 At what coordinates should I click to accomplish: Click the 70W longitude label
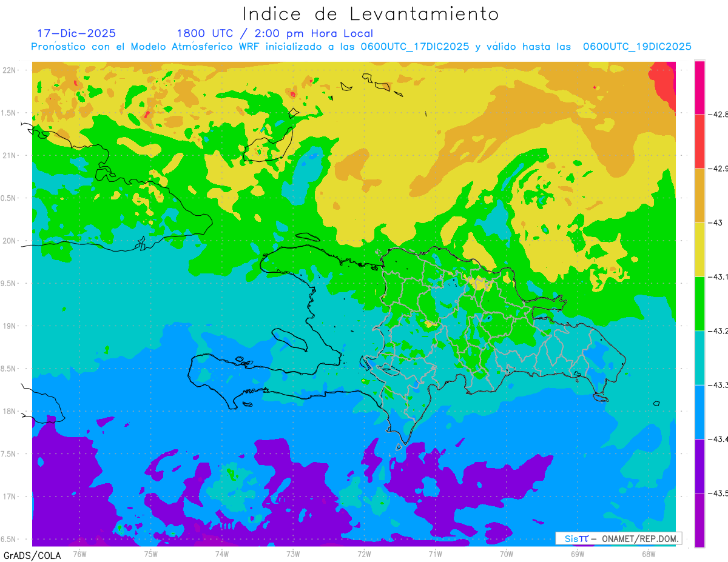[x=507, y=554]
